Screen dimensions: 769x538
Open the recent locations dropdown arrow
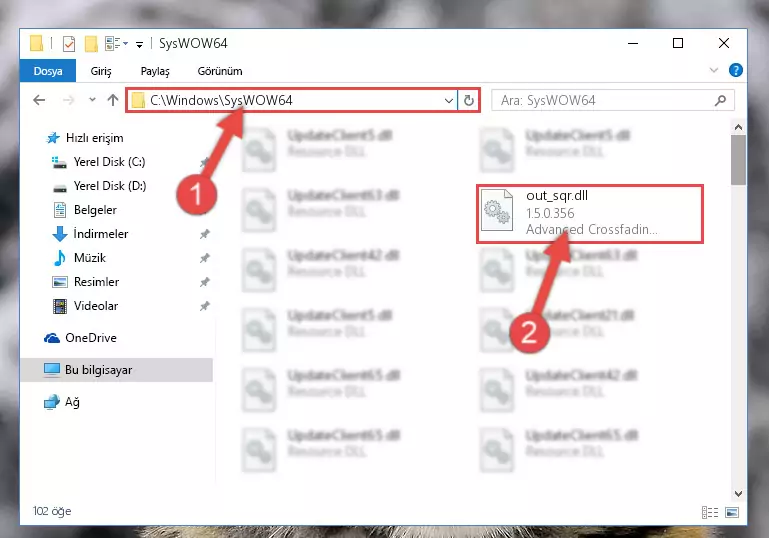point(92,100)
